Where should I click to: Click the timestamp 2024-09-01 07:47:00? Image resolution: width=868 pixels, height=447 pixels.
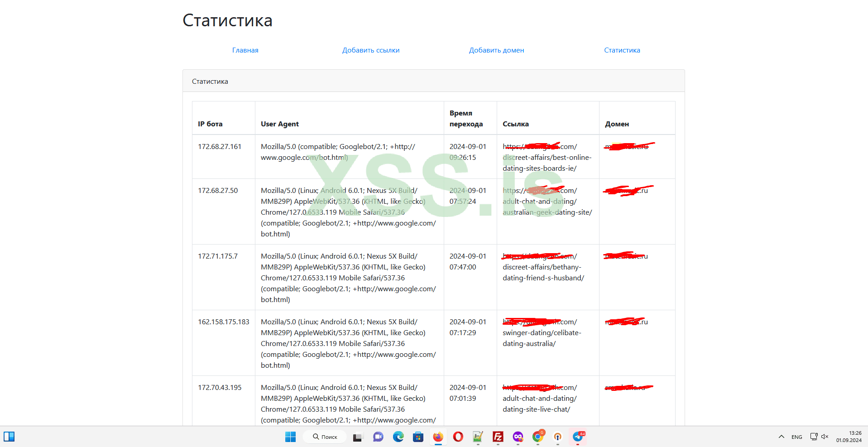tap(468, 262)
